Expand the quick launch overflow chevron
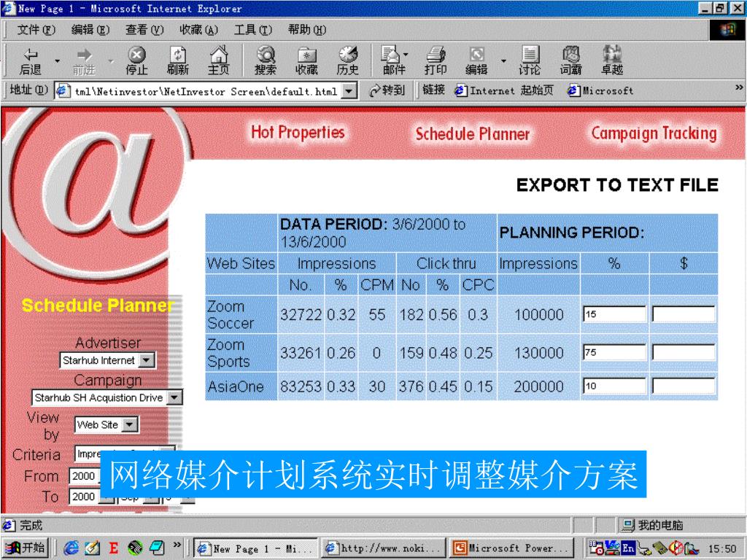The height and width of the screenshot is (560, 747). 177,544
